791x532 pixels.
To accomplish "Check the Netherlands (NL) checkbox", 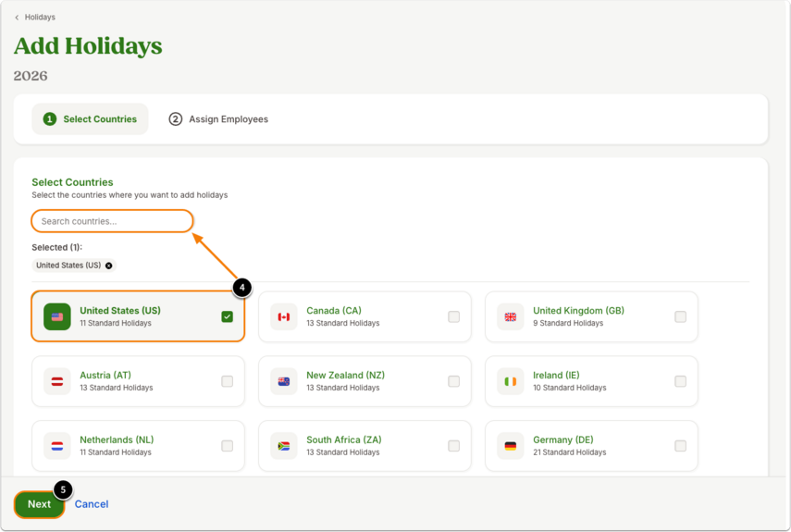I will [x=227, y=446].
